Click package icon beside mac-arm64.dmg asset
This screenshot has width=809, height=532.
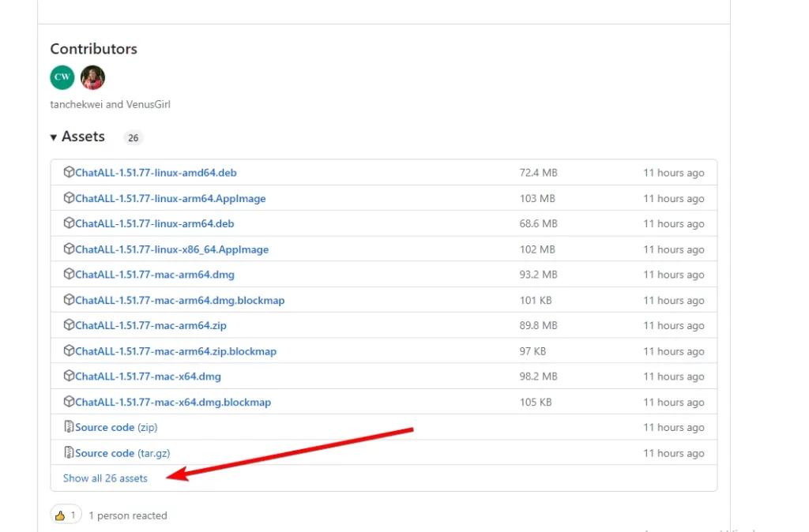[69, 274]
